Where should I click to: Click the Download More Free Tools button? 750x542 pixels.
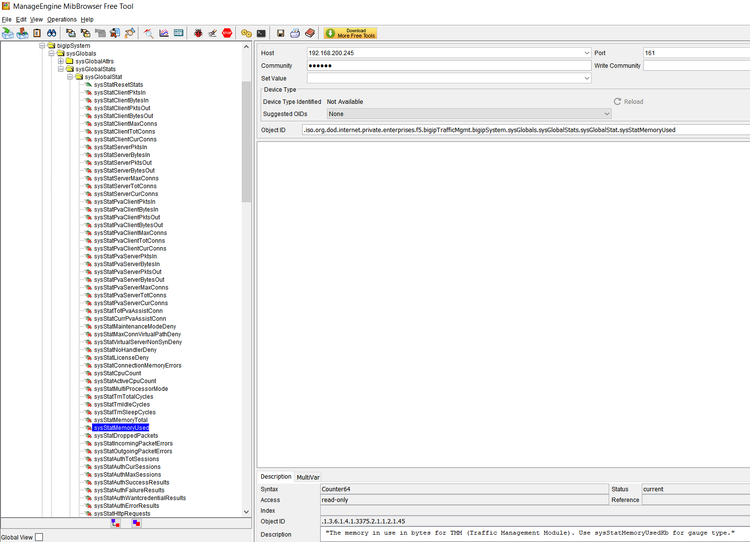(350, 33)
